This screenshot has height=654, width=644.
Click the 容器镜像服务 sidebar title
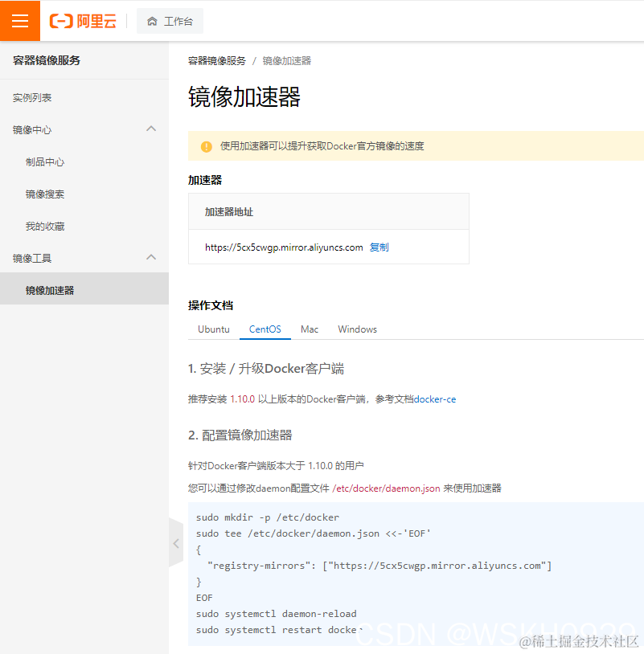click(47, 60)
